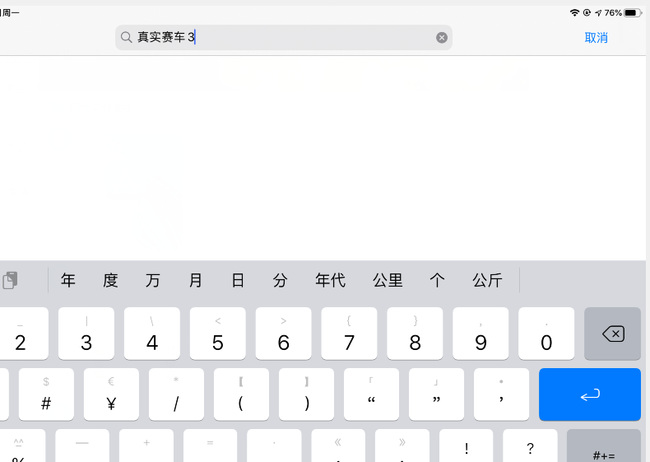
Task: Choose the 公斤 suggestion
Action: (x=487, y=280)
